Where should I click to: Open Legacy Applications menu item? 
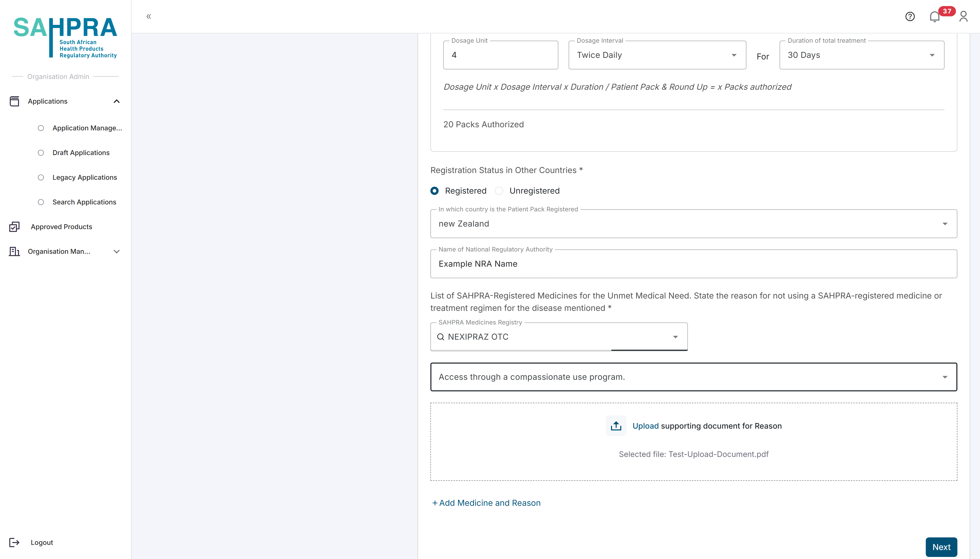pos(85,177)
